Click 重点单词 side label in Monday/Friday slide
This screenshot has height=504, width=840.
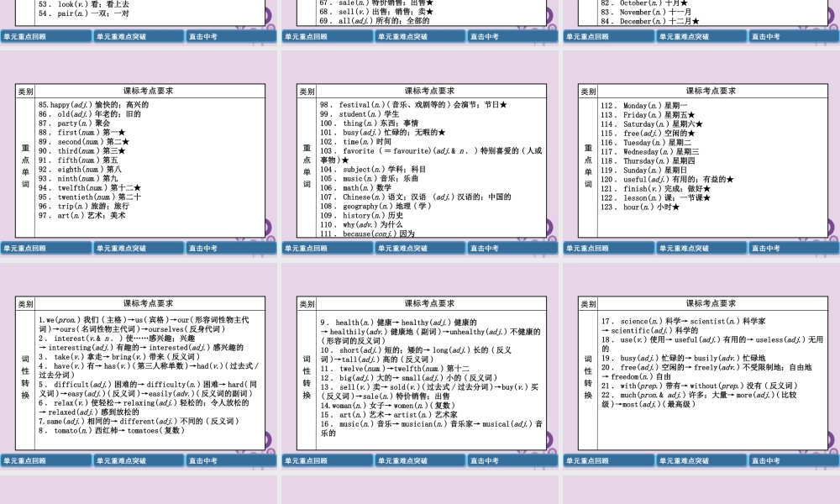pos(588,165)
